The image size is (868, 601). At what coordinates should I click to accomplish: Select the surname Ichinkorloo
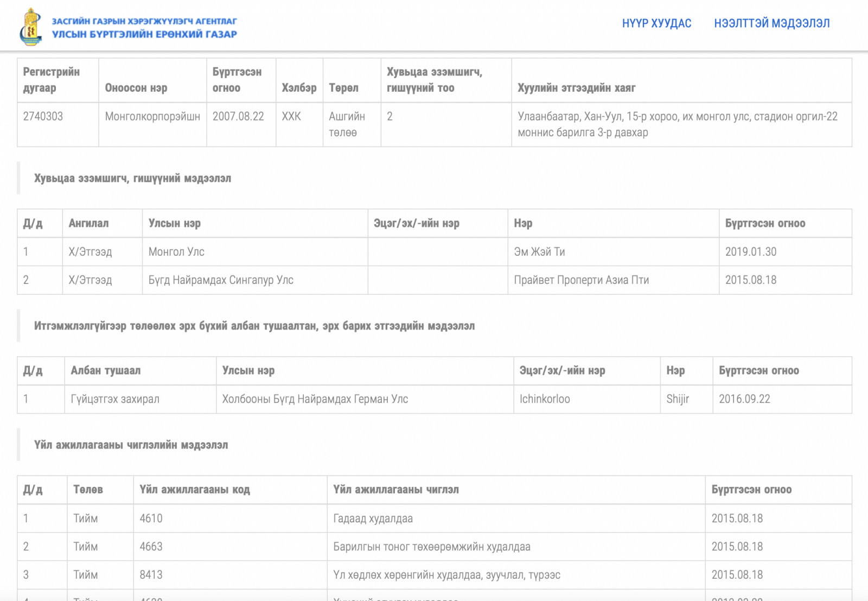(545, 399)
